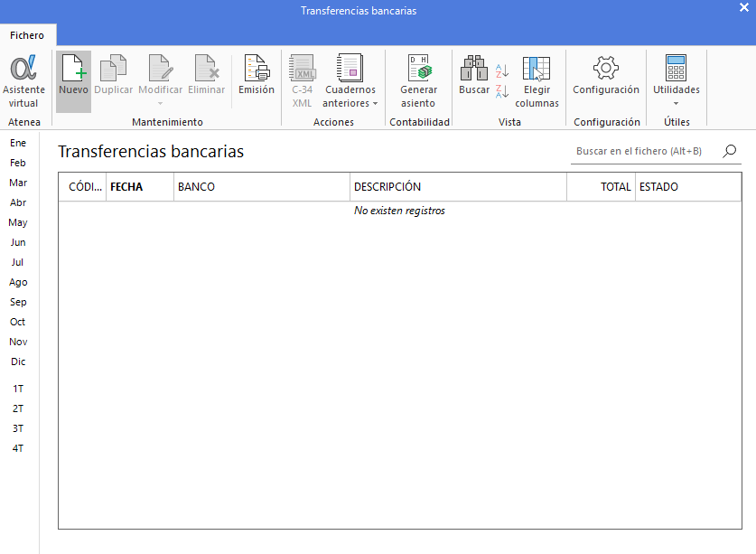Filter by month Oct

click(x=18, y=322)
